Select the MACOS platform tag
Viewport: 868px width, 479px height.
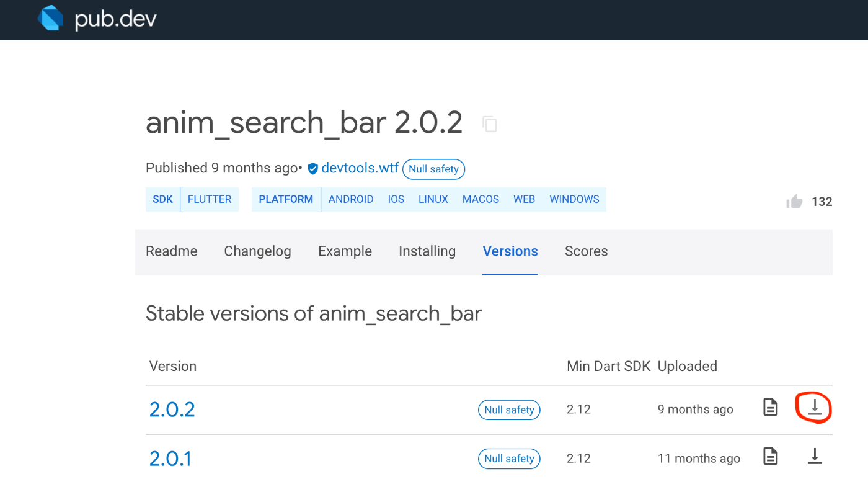coord(480,199)
